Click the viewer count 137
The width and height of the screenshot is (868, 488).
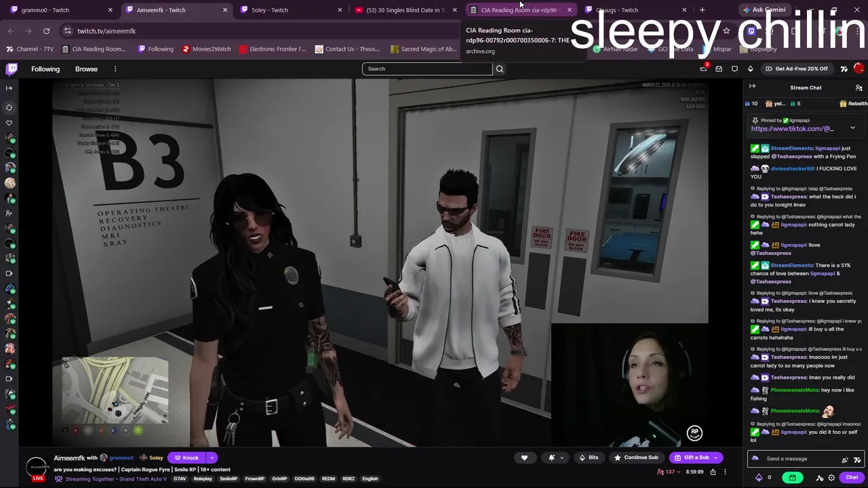[x=670, y=472]
